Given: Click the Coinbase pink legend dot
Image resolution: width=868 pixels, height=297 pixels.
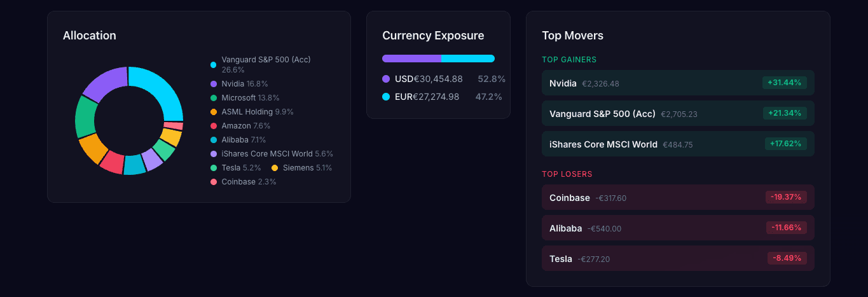Looking at the screenshot, I should click(x=214, y=182).
